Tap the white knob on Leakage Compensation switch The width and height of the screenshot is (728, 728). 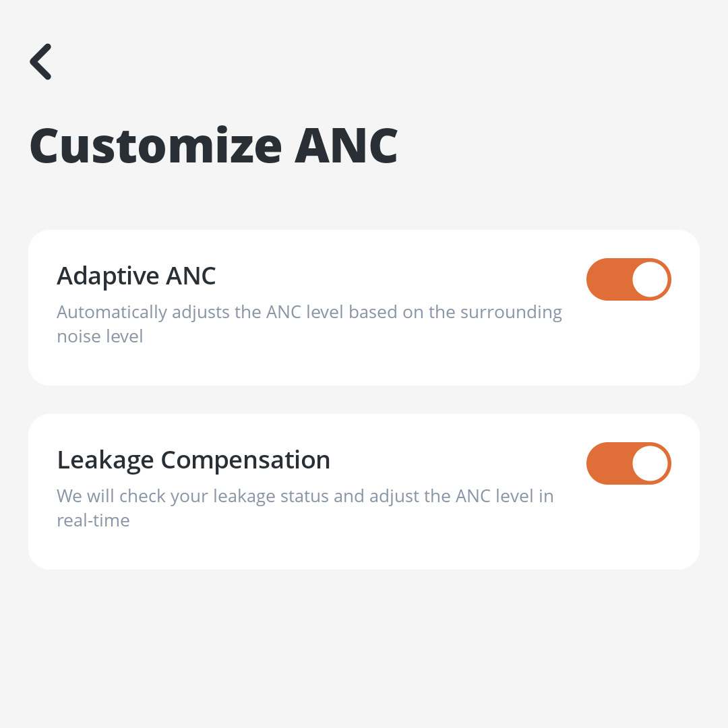coord(650,463)
